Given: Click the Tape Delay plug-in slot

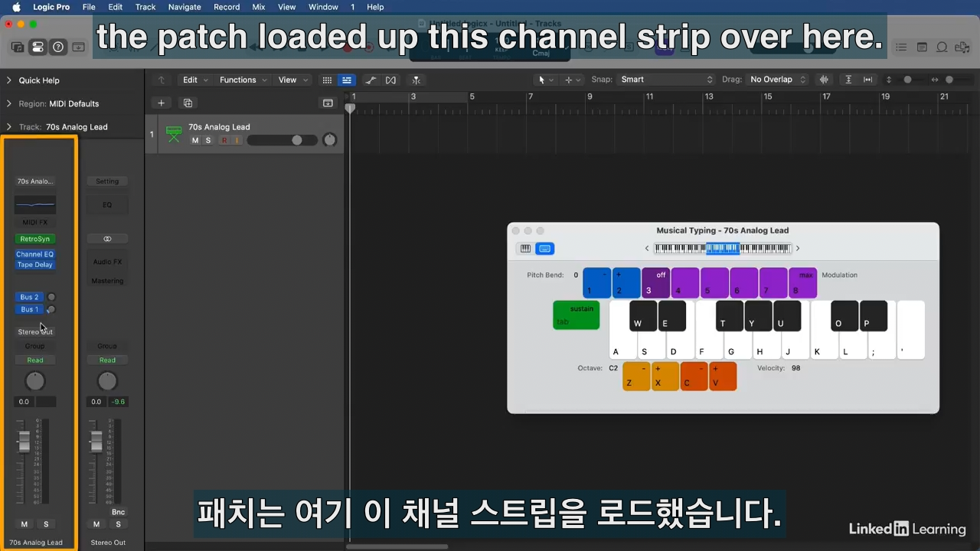Looking at the screenshot, I should point(35,265).
